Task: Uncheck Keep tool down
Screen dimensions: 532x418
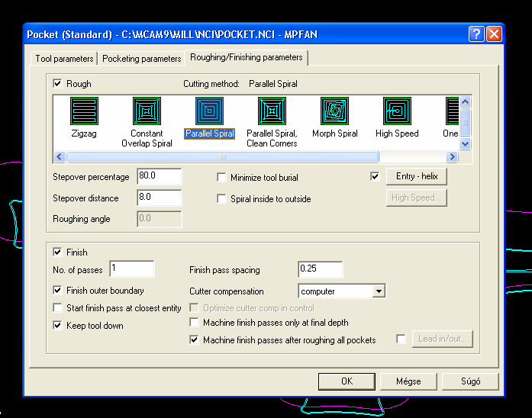Action: [58, 326]
